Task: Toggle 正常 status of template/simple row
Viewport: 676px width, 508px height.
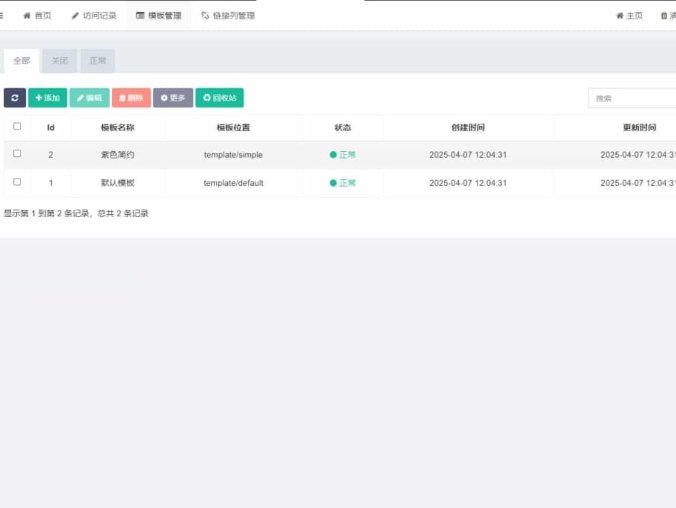Action: coord(343,155)
